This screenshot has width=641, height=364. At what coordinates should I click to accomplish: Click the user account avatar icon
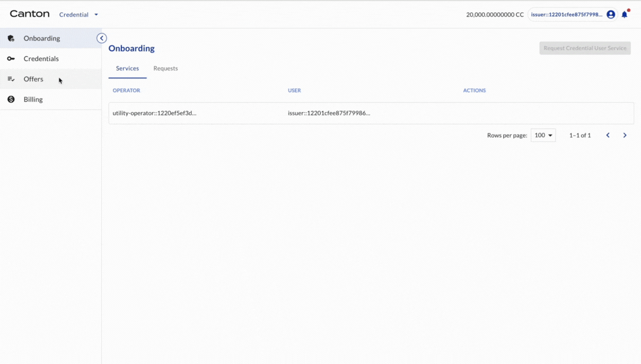tap(611, 15)
